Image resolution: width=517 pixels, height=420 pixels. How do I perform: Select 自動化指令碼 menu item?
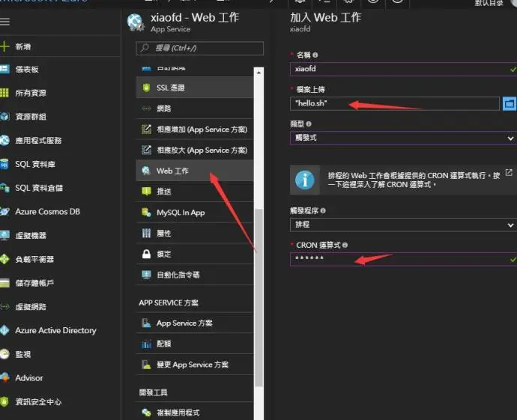pos(195,275)
